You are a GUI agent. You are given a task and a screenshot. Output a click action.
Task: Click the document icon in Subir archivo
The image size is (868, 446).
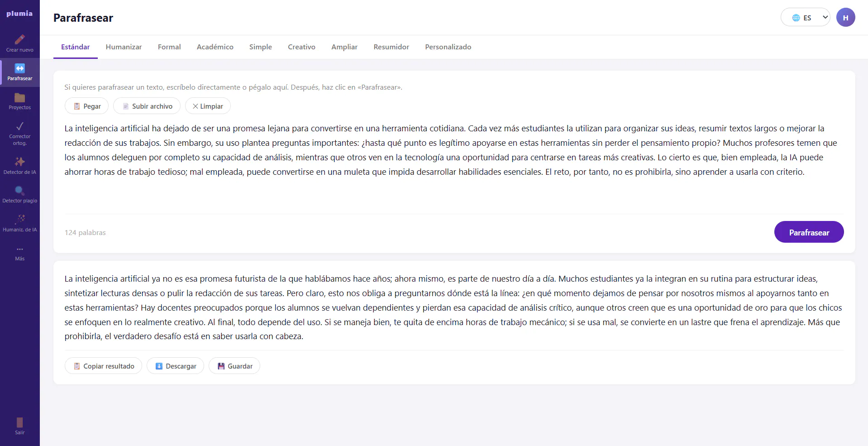[125, 106]
